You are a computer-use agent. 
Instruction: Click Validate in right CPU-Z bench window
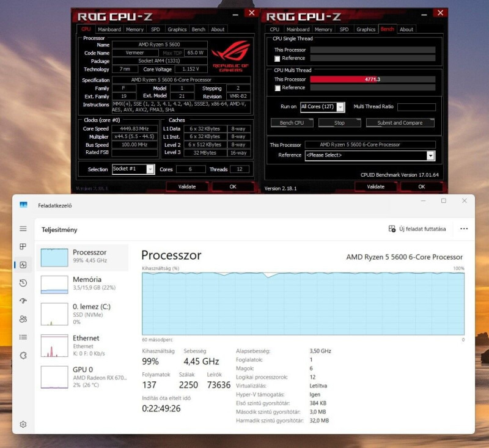375,186
